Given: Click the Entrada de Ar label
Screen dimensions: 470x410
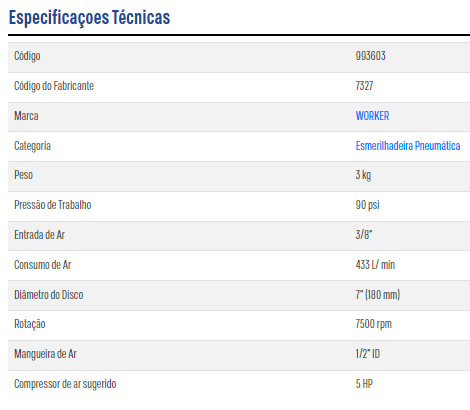Looking at the screenshot, I should pos(39,235).
